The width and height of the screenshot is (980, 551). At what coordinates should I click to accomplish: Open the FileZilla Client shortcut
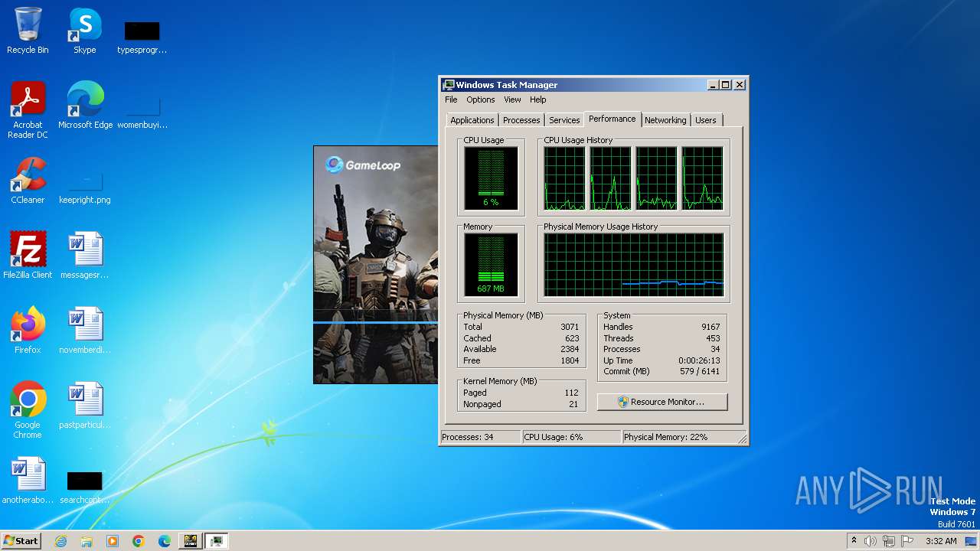(28, 256)
